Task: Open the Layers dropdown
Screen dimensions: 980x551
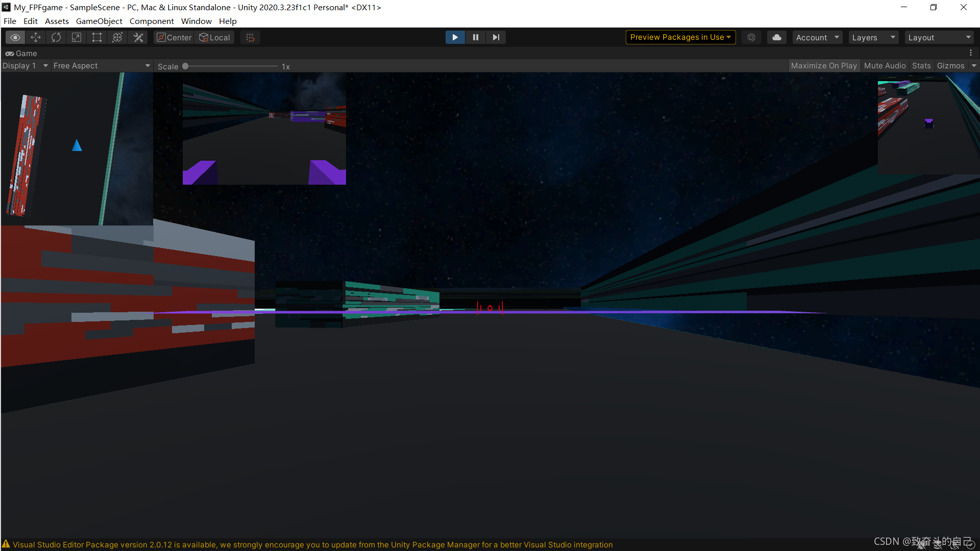Action: [873, 37]
